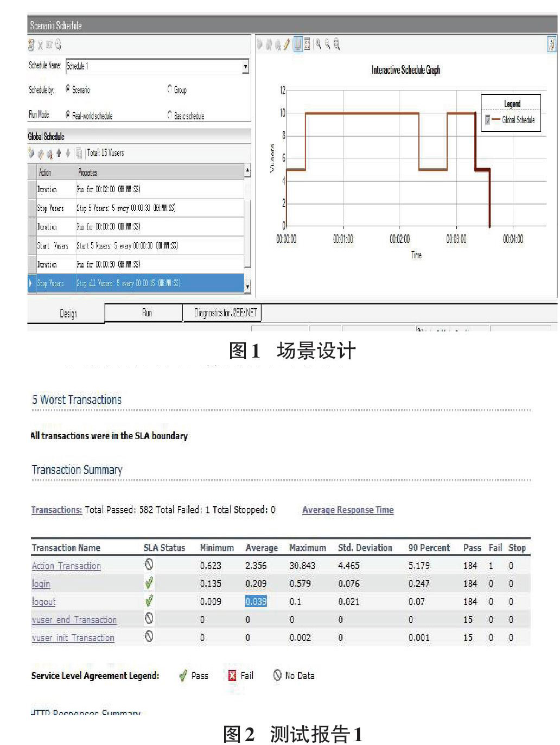Click the copy actions grid icon
The width and height of the screenshot is (560, 745).
(79, 153)
